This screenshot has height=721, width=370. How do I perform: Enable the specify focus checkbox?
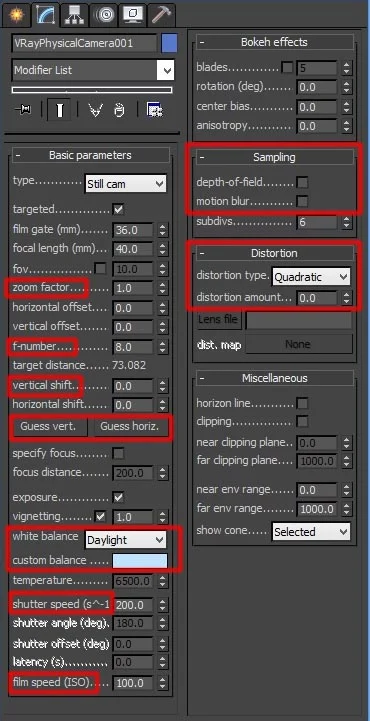click(119, 454)
